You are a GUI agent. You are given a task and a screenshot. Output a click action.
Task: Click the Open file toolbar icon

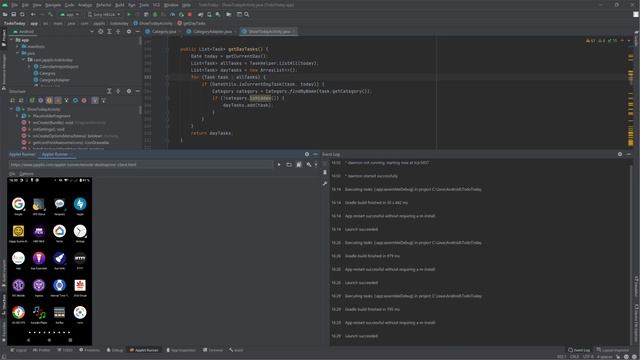click(x=5, y=14)
